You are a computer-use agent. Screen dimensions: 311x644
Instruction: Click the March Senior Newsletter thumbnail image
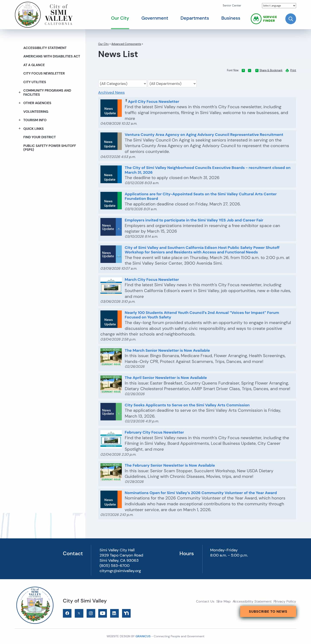pyautogui.click(x=111, y=357)
